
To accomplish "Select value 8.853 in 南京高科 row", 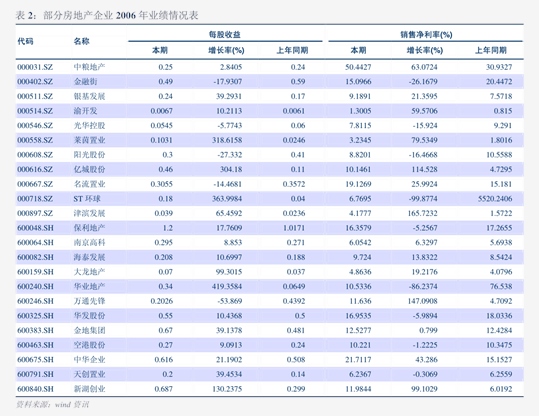I will pyautogui.click(x=233, y=242).
